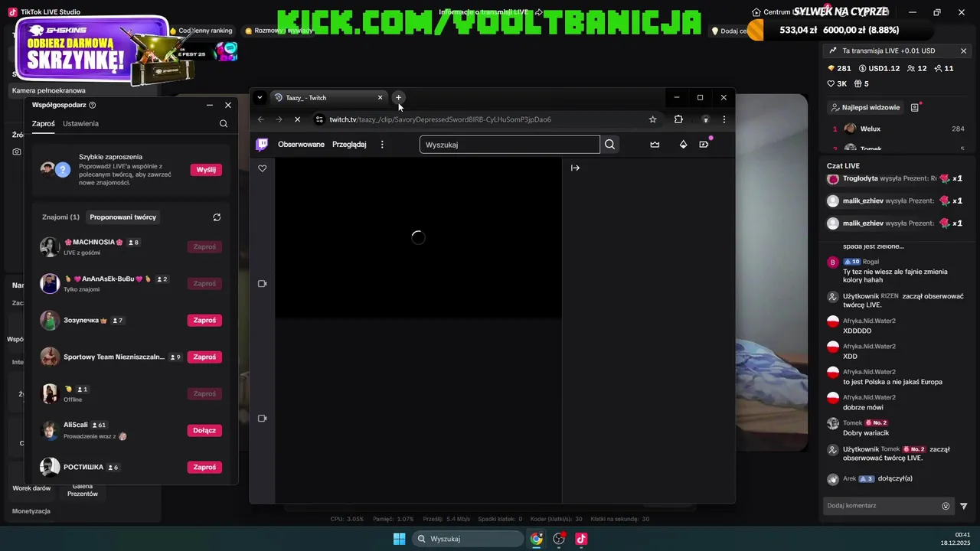Screen dimensions: 980x551
Task: Open the browser three-dot menu
Action: 724,119
